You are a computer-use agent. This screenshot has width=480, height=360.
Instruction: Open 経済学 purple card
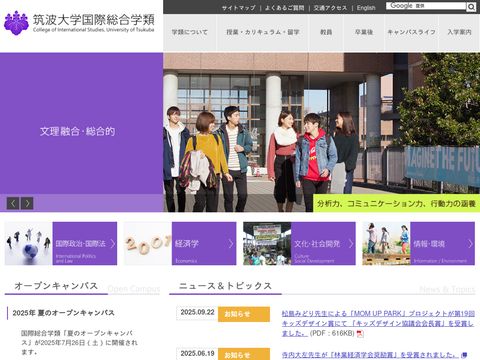(x=204, y=244)
